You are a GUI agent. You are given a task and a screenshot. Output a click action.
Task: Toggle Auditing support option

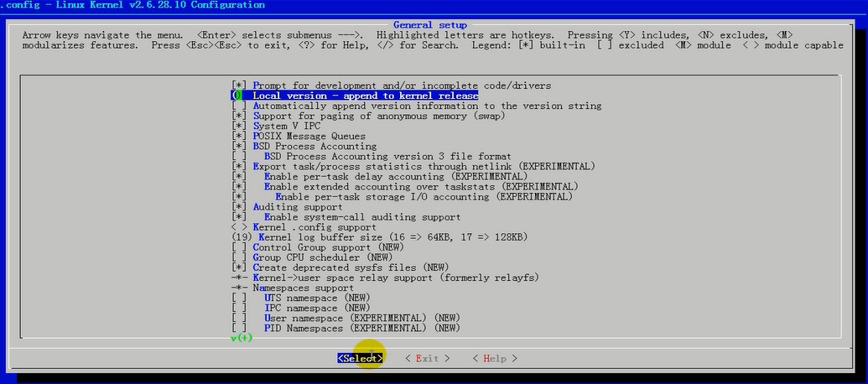288,207
